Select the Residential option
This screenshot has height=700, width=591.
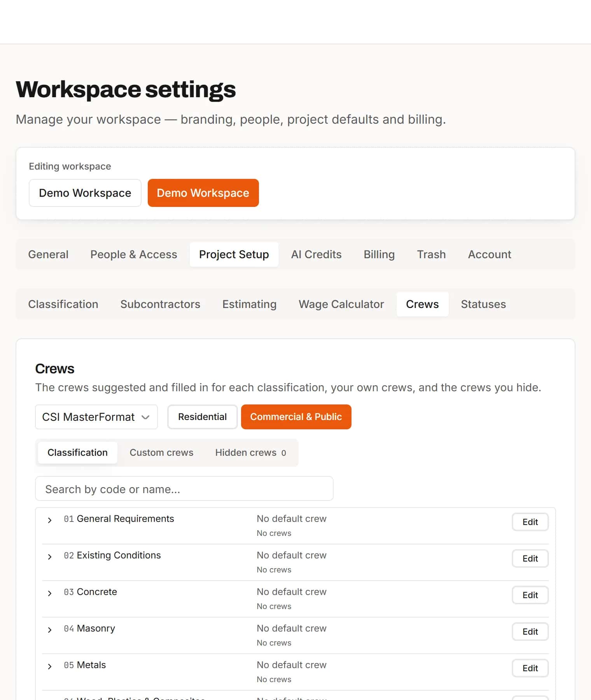click(x=202, y=417)
